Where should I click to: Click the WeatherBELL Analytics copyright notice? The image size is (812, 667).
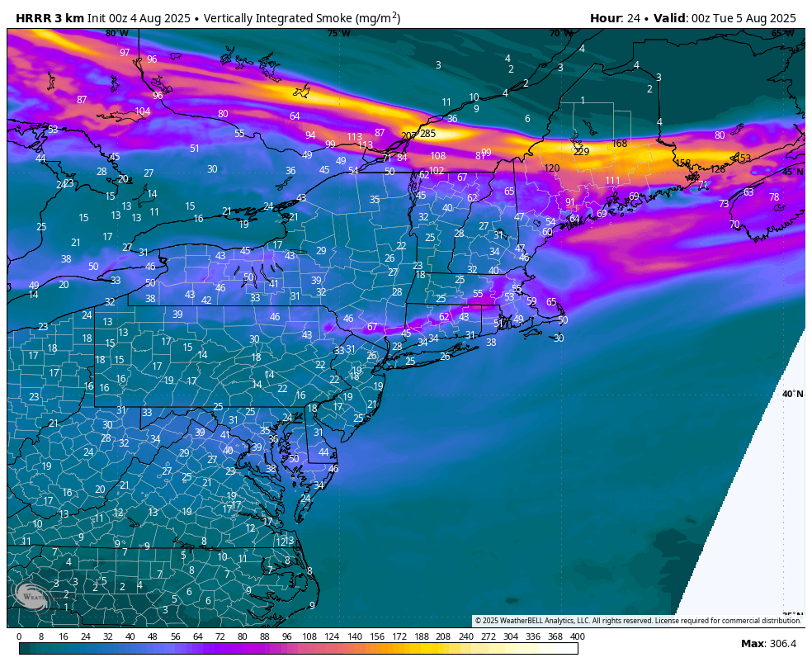pos(637,621)
